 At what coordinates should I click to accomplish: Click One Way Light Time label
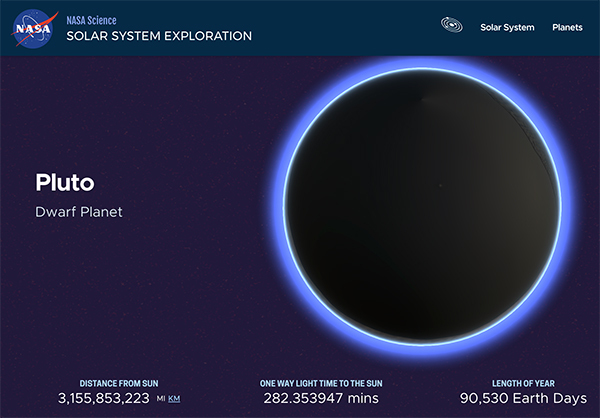point(321,383)
